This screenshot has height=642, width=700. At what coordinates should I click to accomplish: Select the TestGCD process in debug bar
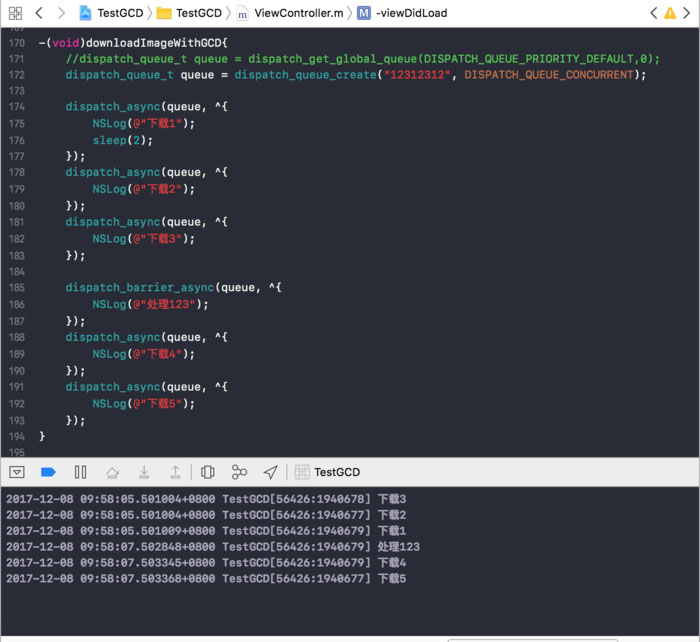[327, 472]
